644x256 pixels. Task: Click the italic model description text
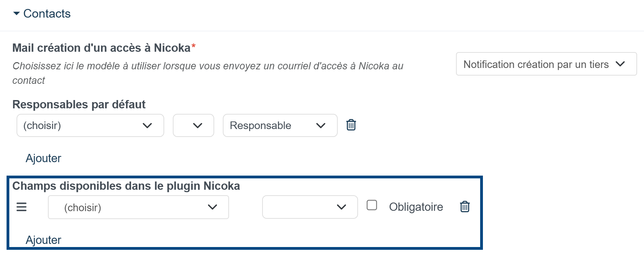(208, 73)
